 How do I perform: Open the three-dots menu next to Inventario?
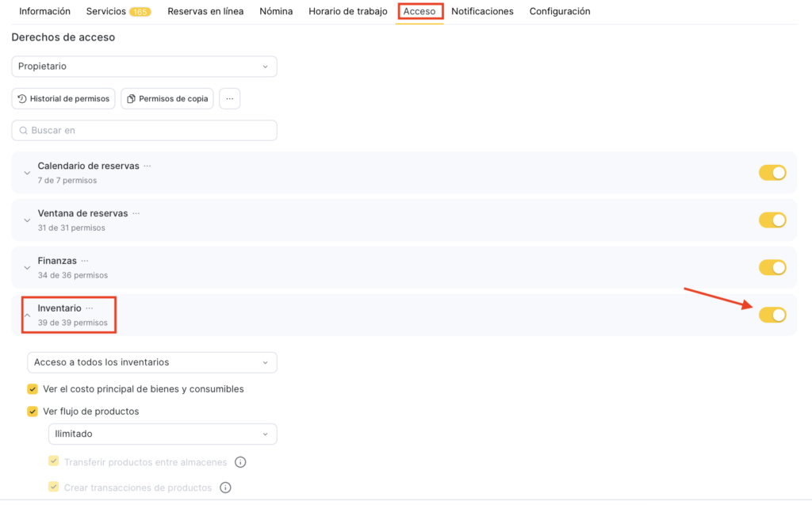(x=90, y=308)
